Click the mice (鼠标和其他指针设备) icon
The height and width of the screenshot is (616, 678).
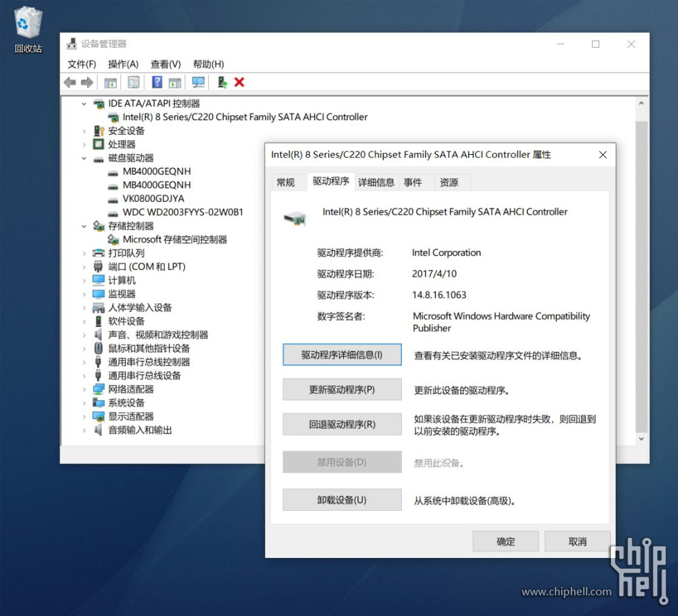click(98, 348)
